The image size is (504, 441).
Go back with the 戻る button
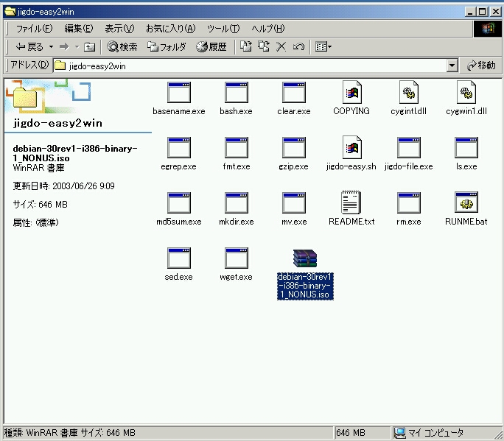point(29,47)
